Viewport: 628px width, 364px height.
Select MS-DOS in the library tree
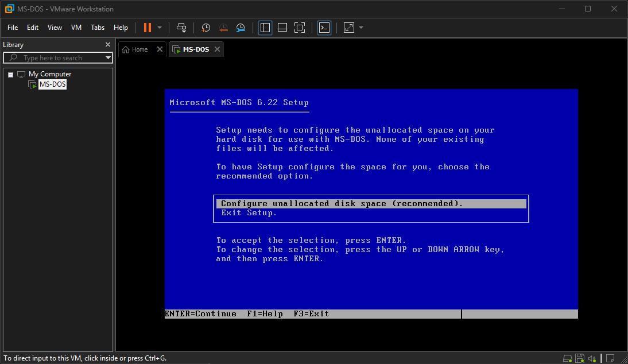click(52, 84)
